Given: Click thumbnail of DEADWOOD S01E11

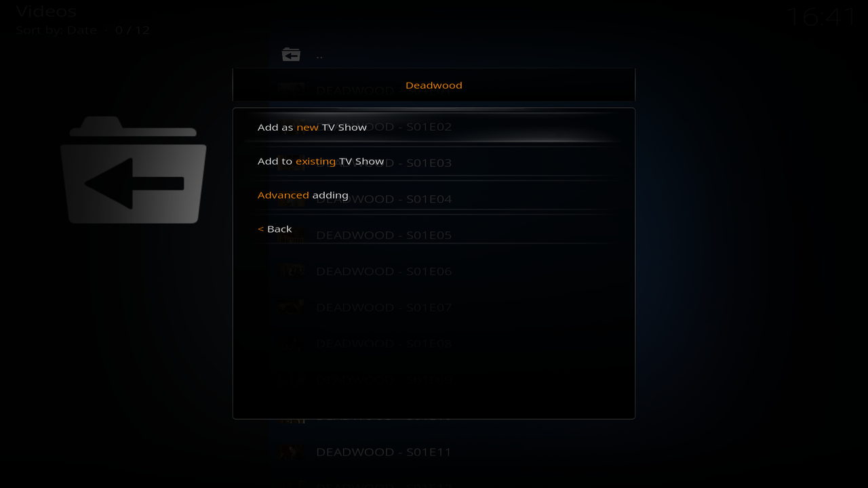Looking at the screenshot, I should point(292,452).
